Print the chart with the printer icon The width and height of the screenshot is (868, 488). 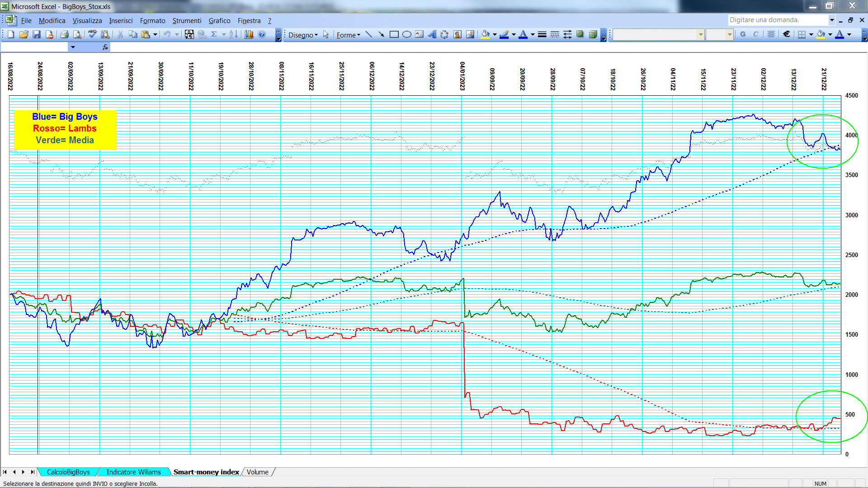(x=65, y=35)
